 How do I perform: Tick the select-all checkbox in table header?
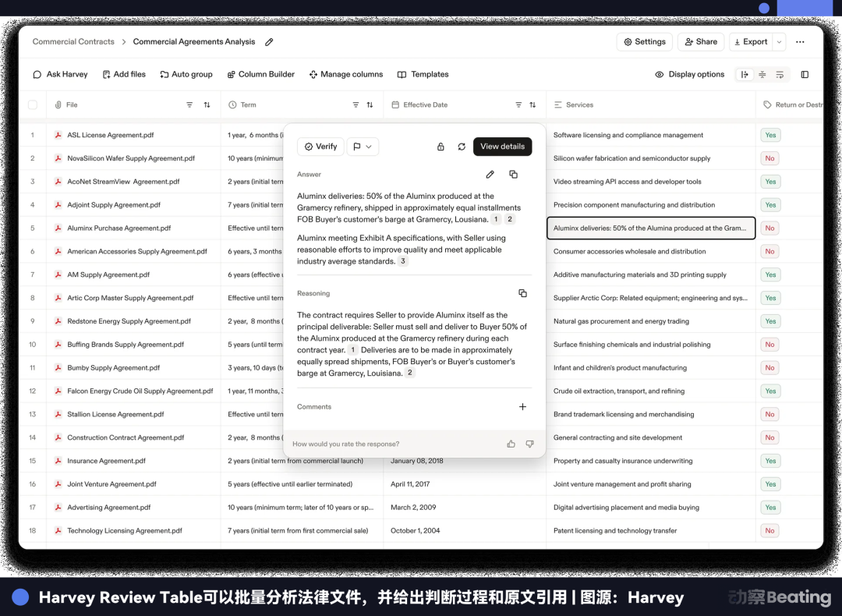tap(33, 104)
